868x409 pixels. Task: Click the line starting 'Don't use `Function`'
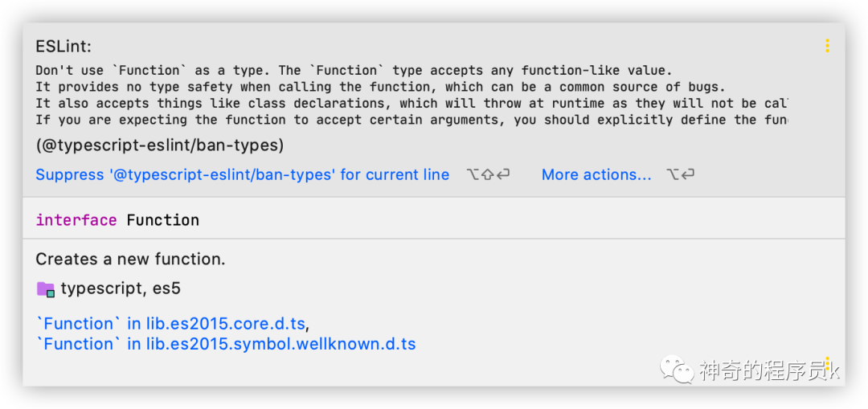[354, 70]
